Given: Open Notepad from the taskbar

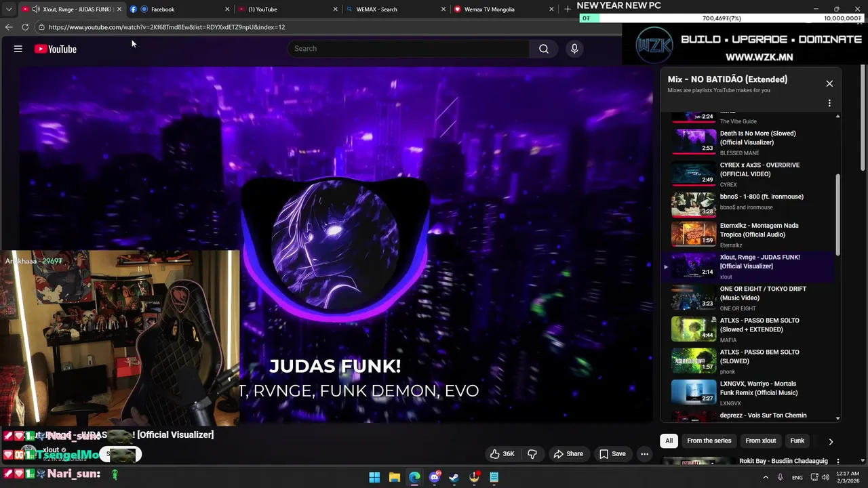Looking at the screenshot, I should 494,477.
